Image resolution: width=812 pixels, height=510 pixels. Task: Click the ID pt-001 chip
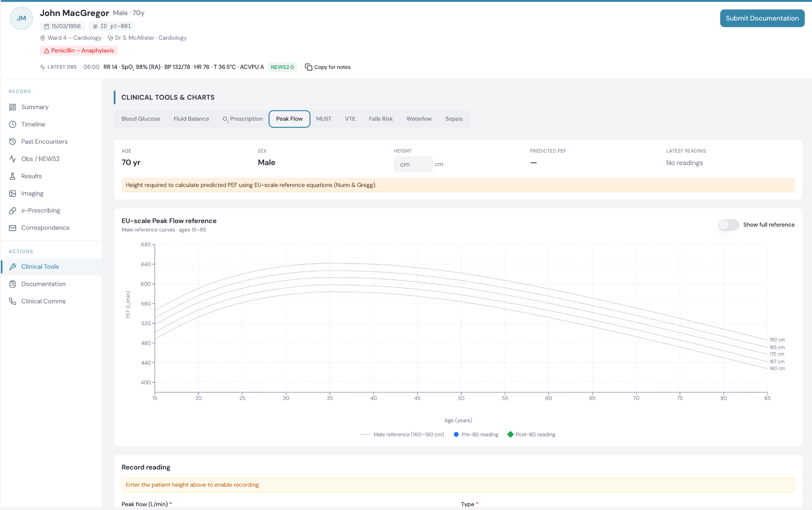[112, 26]
